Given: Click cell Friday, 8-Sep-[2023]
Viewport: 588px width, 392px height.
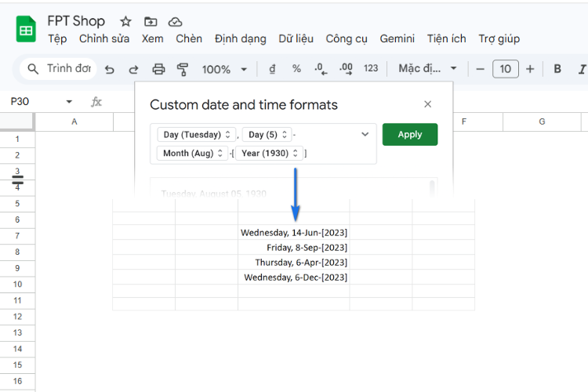Looking at the screenshot, I should [x=294, y=248].
